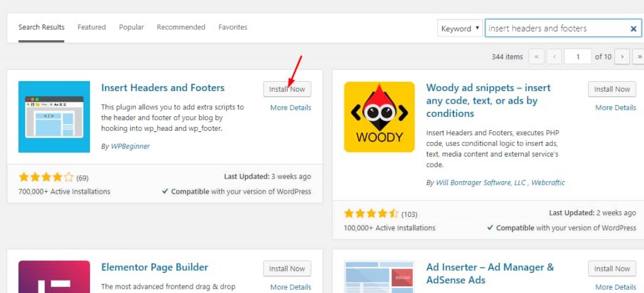This screenshot has height=293, width=644.
Task: Jump to last page of results
Action: 639,57
